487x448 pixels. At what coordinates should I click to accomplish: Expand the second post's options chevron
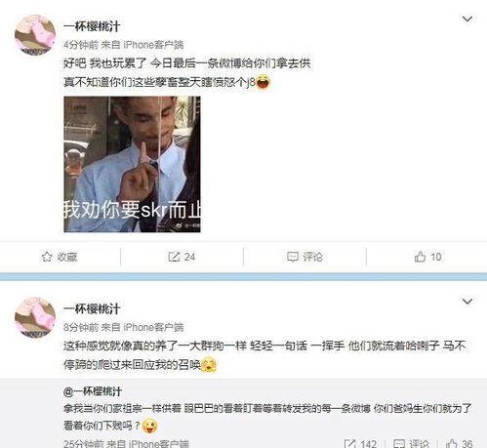pyautogui.click(x=467, y=302)
